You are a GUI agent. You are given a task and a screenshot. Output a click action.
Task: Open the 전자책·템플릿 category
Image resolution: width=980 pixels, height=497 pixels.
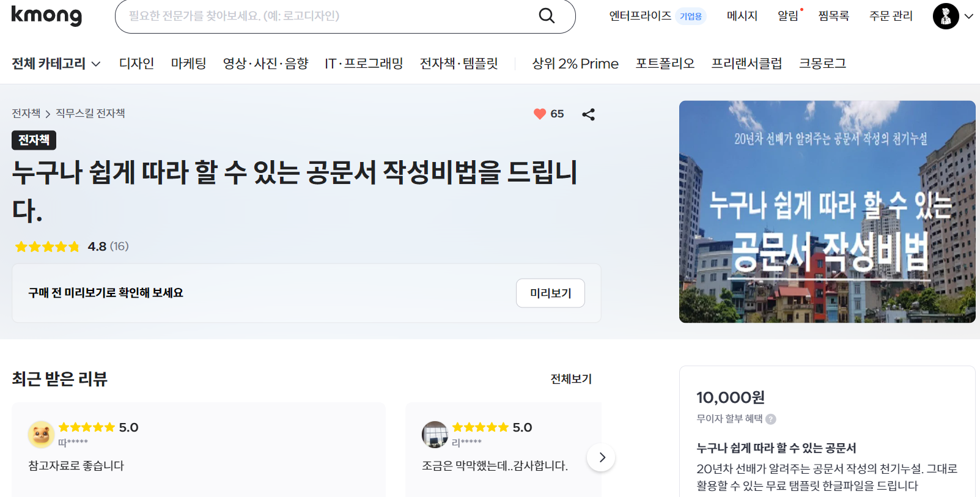(x=459, y=64)
